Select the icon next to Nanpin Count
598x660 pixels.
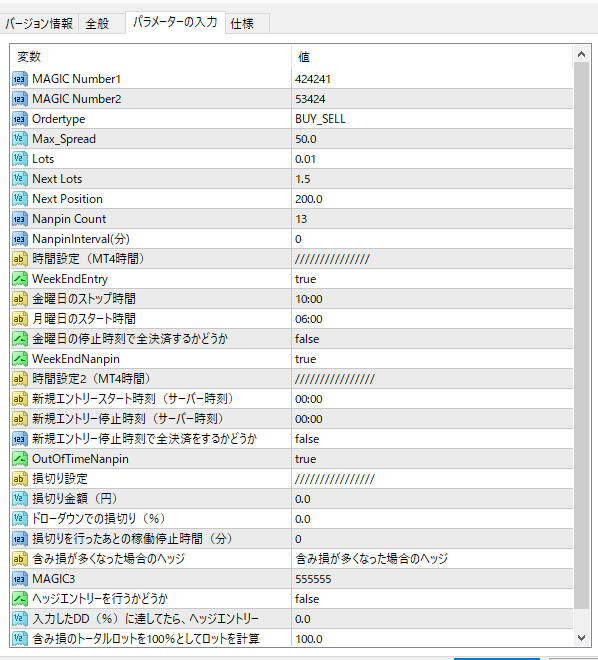[x=20, y=219]
